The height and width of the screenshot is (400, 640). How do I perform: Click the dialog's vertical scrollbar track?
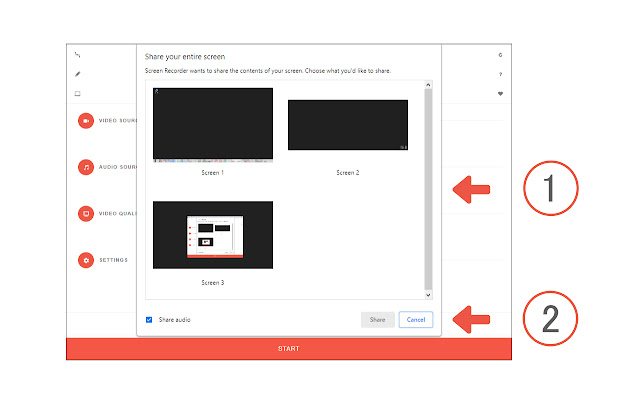[x=428, y=189]
